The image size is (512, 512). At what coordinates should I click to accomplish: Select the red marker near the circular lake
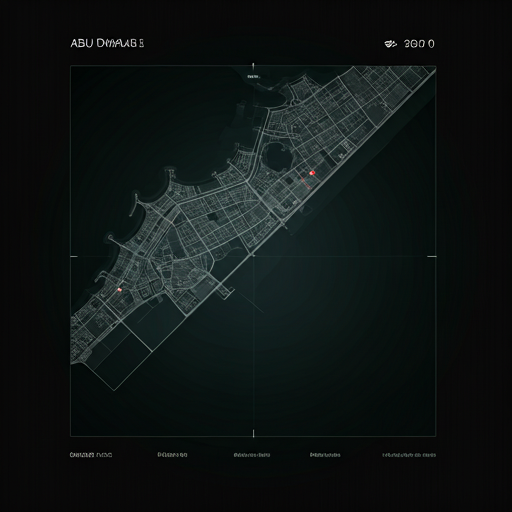tap(312, 173)
